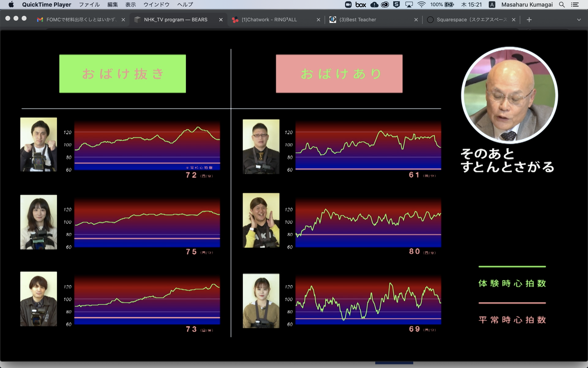
Task: Click the Zoom camera menu bar icon
Action: point(348,5)
